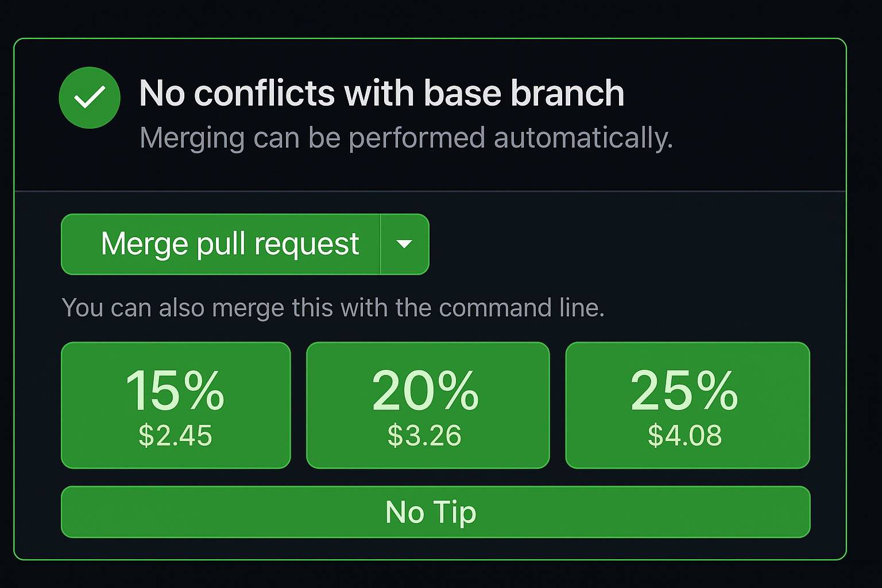Pick the 25% tip option
The height and width of the screenshot is (588, 882).
(687, 405)
